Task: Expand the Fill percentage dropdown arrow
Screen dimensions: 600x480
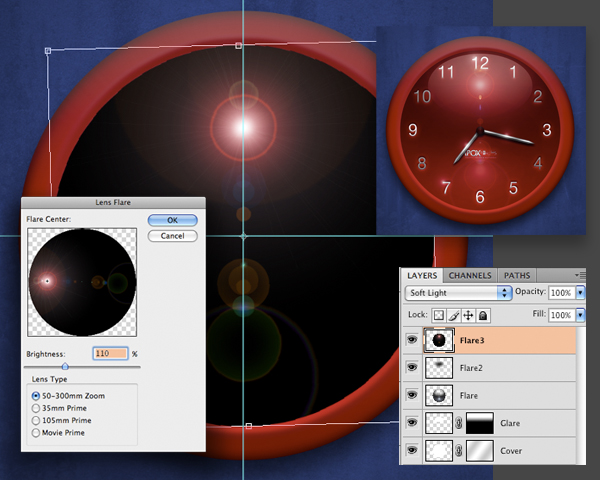Action: (581, 315)
